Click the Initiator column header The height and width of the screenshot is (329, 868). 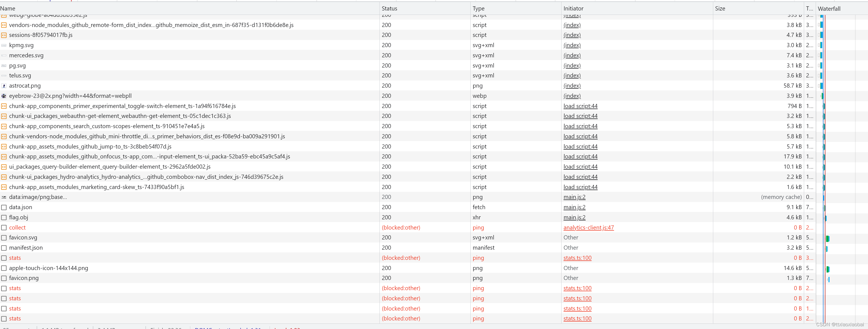click(573, 9)
